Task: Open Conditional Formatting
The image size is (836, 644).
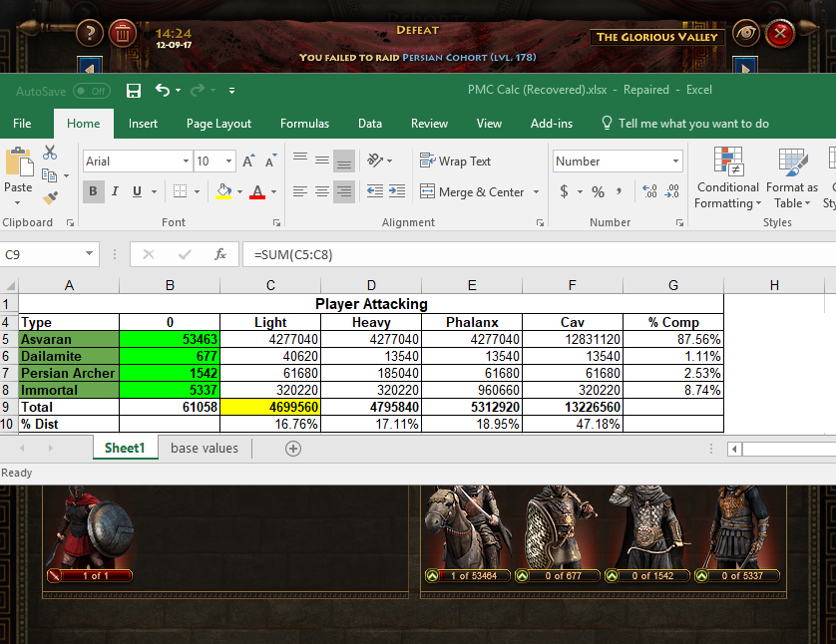Action: pos(728,177)
